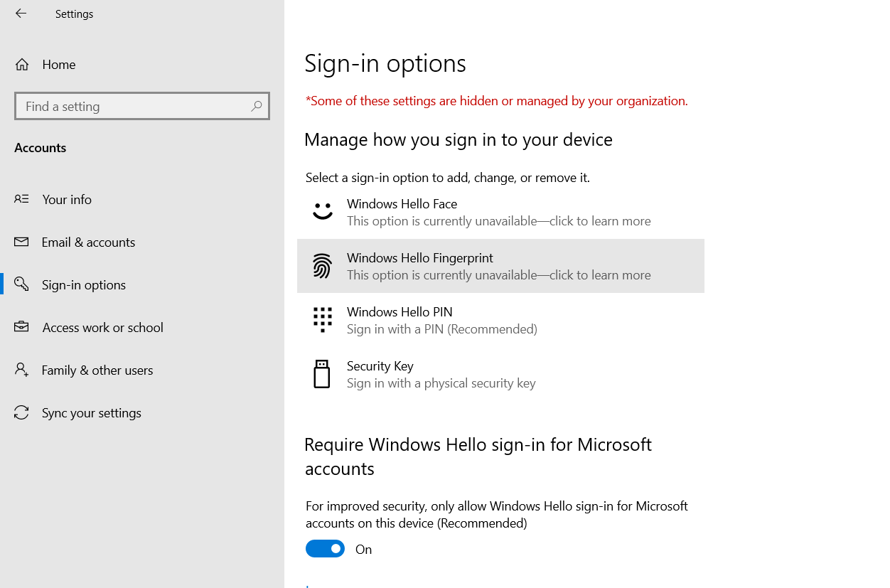
Task: Open Windows Hello Fingerprint learn more
Action: (498, 266)
